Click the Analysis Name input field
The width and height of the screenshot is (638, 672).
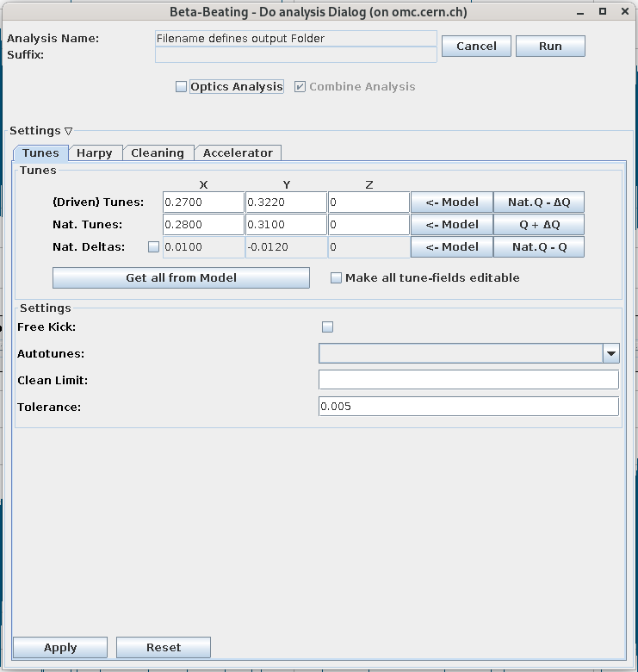click(296, 39)
